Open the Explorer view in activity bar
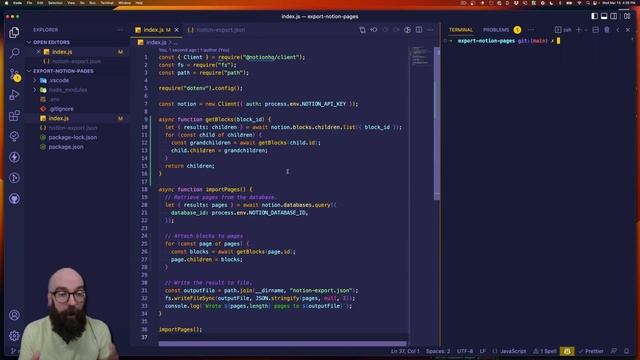 coord(14,32)
